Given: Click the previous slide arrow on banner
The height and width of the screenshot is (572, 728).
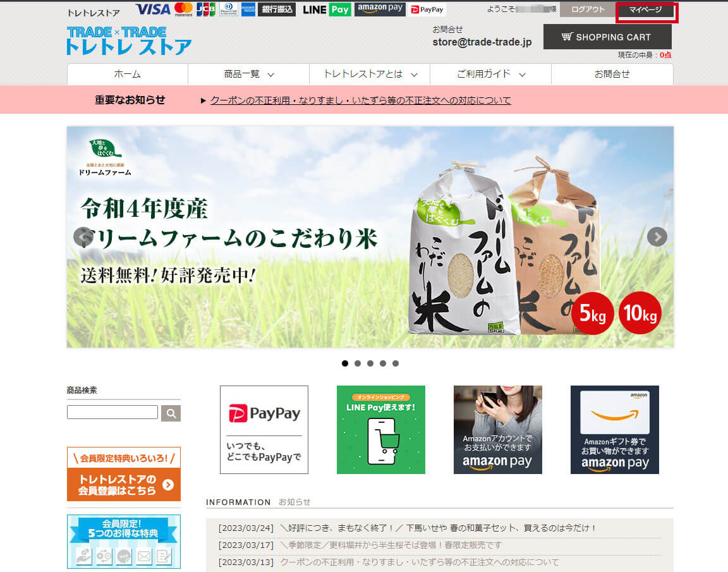Looking at the screenshot, I should point(83,237).
